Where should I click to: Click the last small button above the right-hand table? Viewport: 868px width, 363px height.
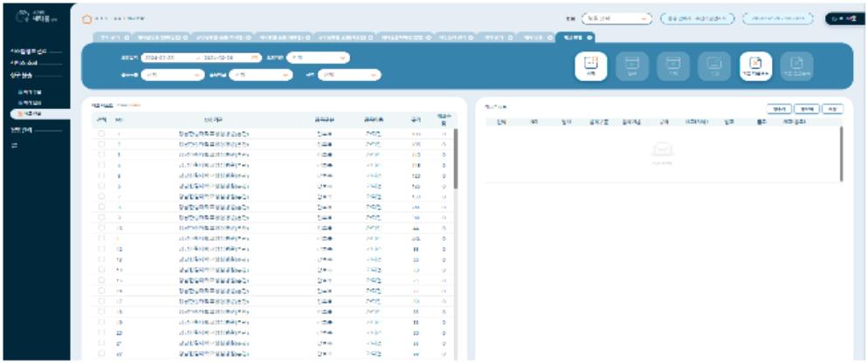click(x=832, y=109)
